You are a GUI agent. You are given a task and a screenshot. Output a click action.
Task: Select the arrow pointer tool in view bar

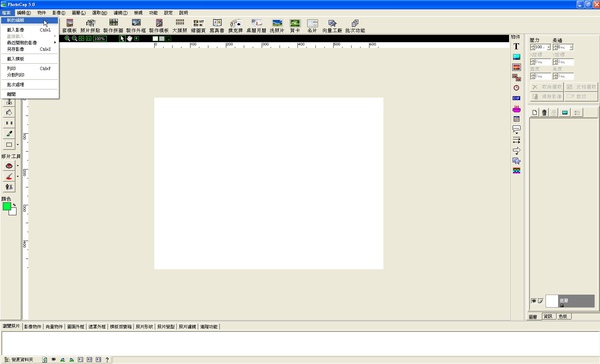pyautogui.click(x=122, y=38)
